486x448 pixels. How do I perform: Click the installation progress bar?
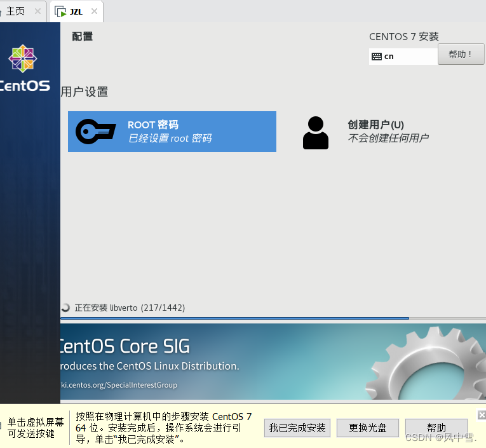coord(273,318)
